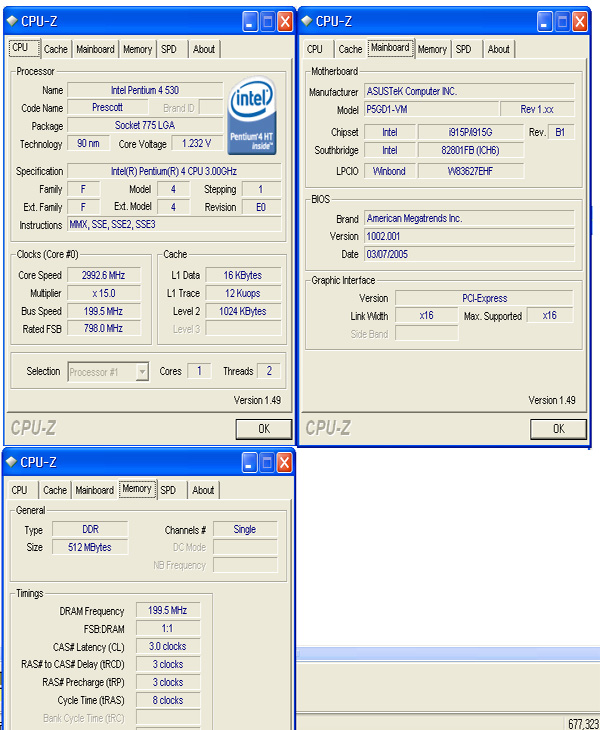
Task: Click the i915P/i915G chipset value
Action: point(470,132)
